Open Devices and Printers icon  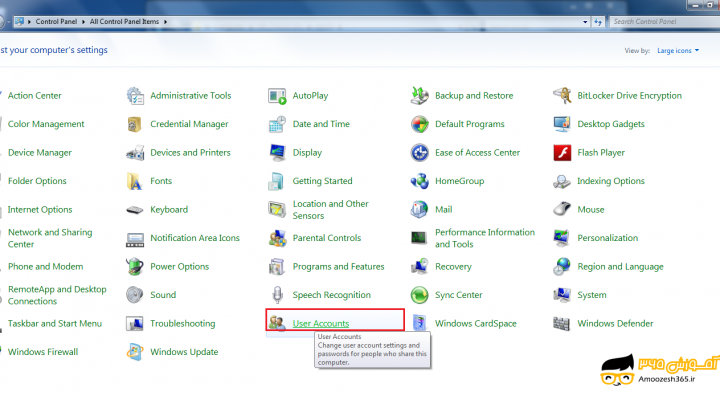point(135,152)
